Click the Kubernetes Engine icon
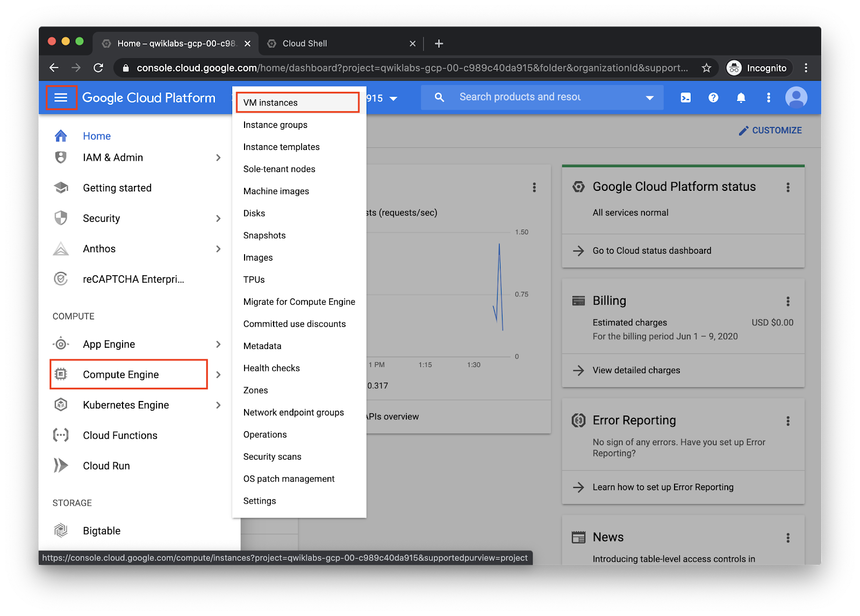 (61, 405)
